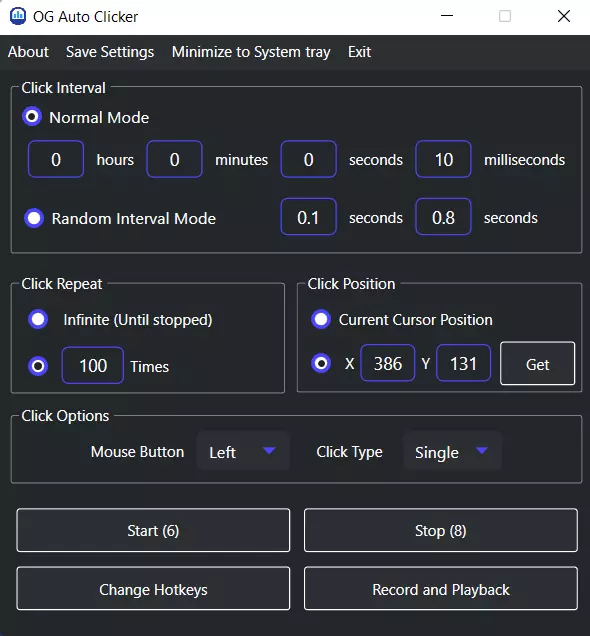Click Get to capture cursor position
The width and height of the screenshot is (590, 636).
click(x=537, y=363)
